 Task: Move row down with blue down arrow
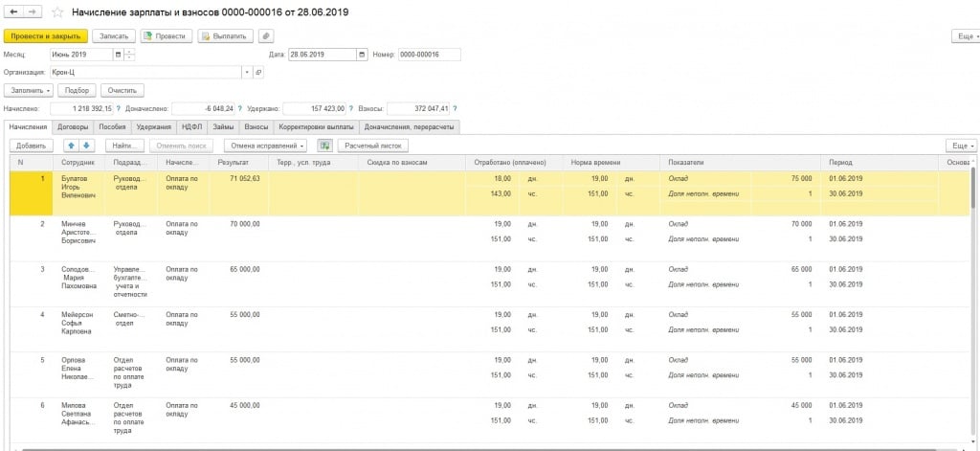click(87, 146)
